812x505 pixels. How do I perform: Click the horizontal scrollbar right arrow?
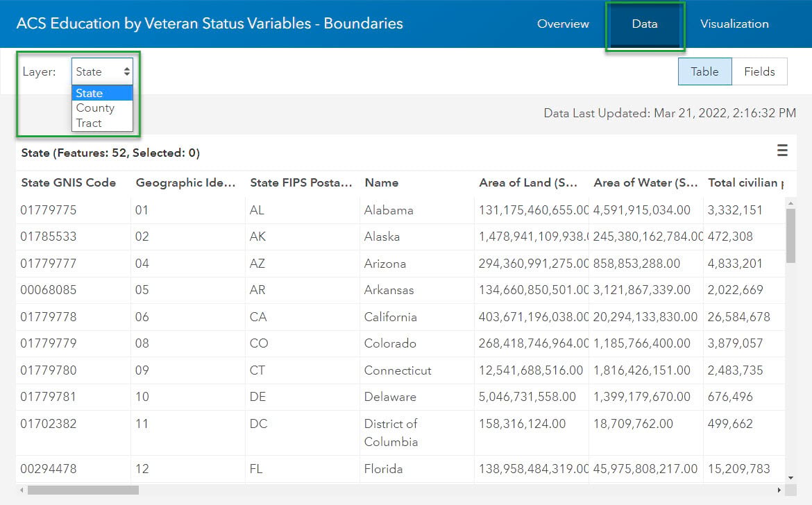pyautogui.click(x=779, y=490)
